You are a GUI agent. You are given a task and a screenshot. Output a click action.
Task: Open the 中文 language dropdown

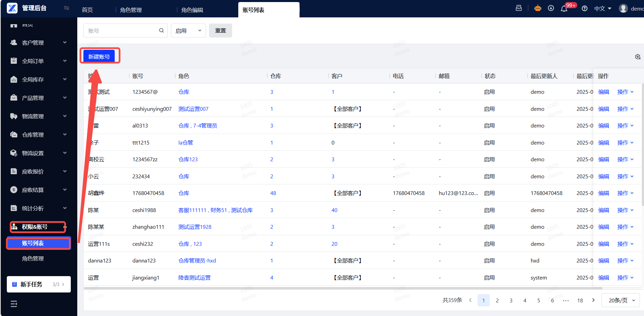pos(602,9)
